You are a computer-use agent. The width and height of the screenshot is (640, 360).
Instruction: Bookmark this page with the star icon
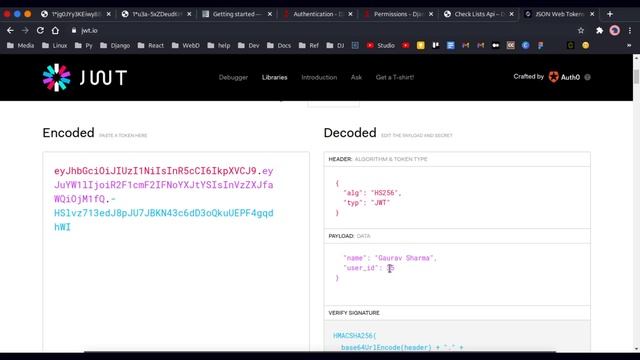point(581,31)
